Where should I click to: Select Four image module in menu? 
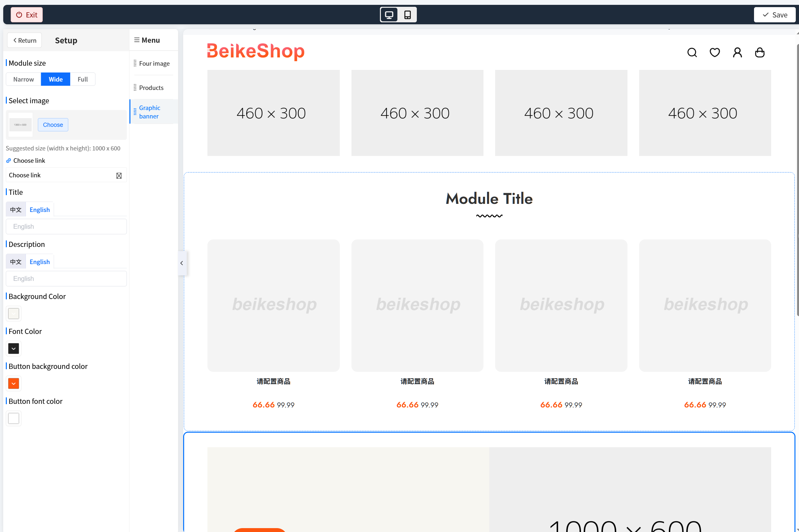click(154, 63)
